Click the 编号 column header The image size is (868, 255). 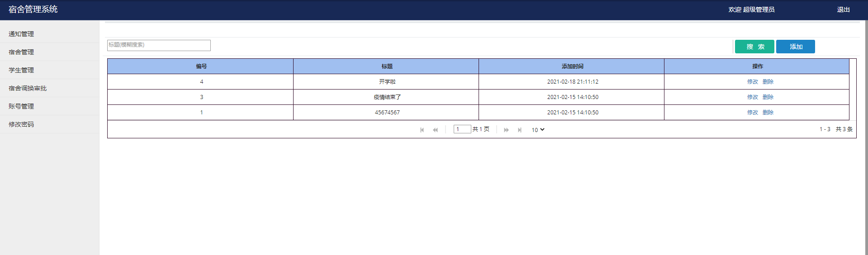[x=200, y=66]
